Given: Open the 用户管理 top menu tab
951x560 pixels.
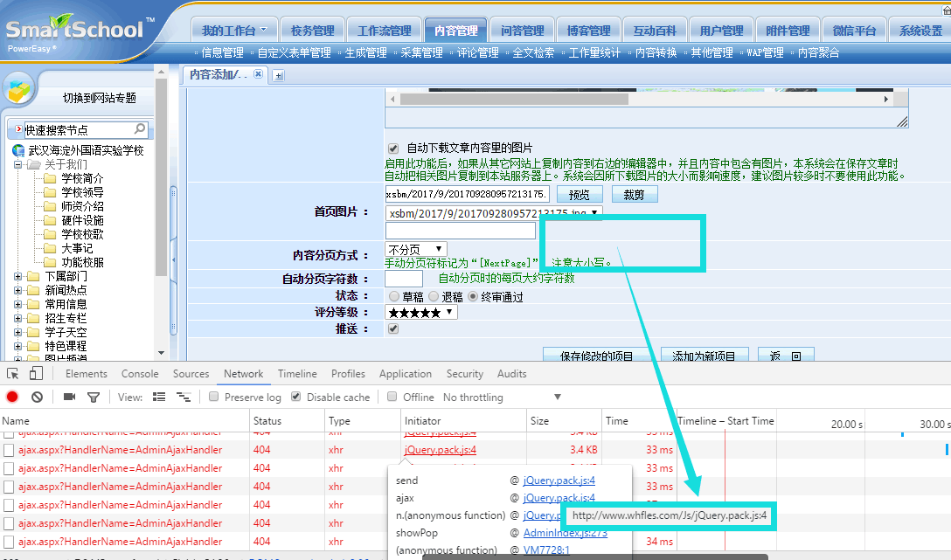Looking at the screenshot, I should pos(722,31).
